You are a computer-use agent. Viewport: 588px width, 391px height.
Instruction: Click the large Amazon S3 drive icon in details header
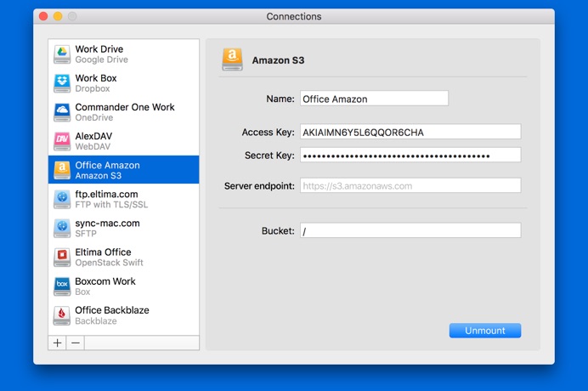(232, 59)
